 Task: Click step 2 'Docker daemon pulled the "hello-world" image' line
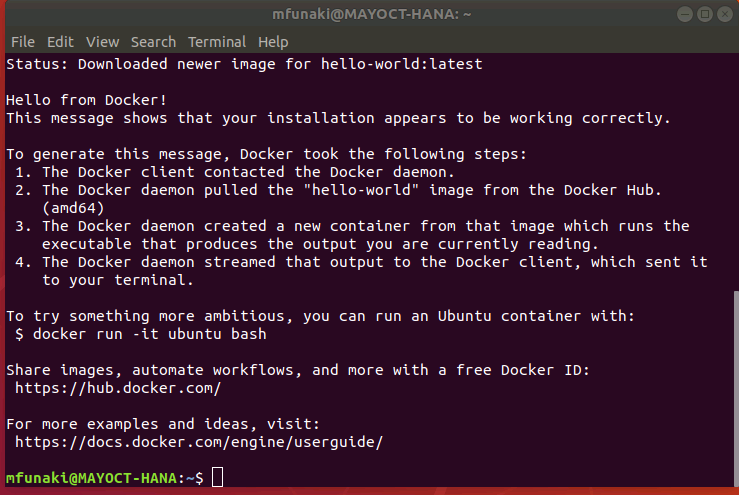pos(338,190)
